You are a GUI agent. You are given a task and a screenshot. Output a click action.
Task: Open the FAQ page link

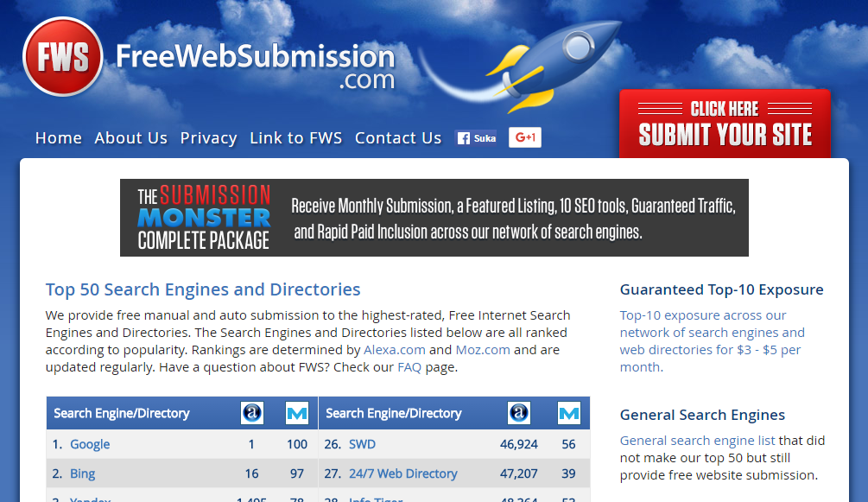409,367
